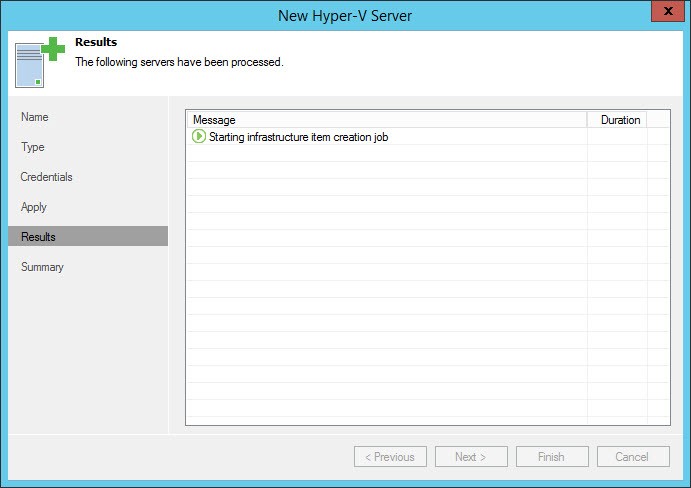Select the Results wizard step

point(88,236)
